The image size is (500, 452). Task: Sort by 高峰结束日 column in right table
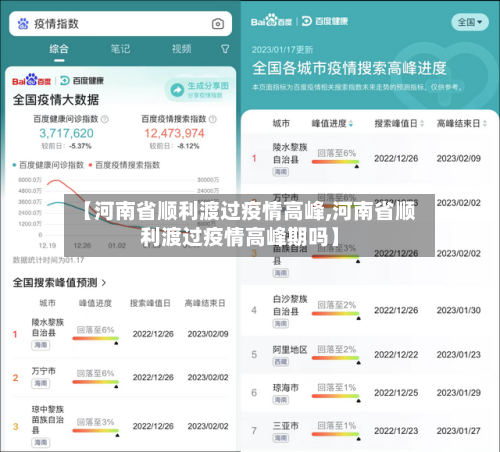pyautogui.click(x=462, y=124)
